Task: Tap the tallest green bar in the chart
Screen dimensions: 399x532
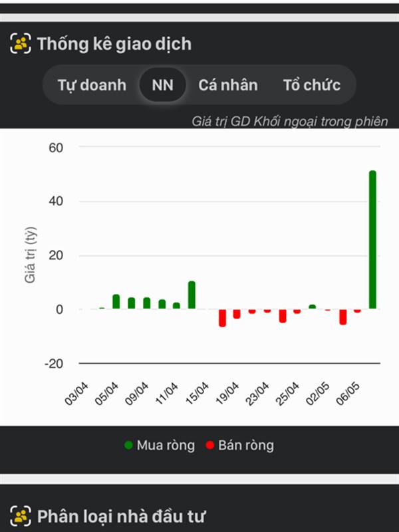Action: 372,239
